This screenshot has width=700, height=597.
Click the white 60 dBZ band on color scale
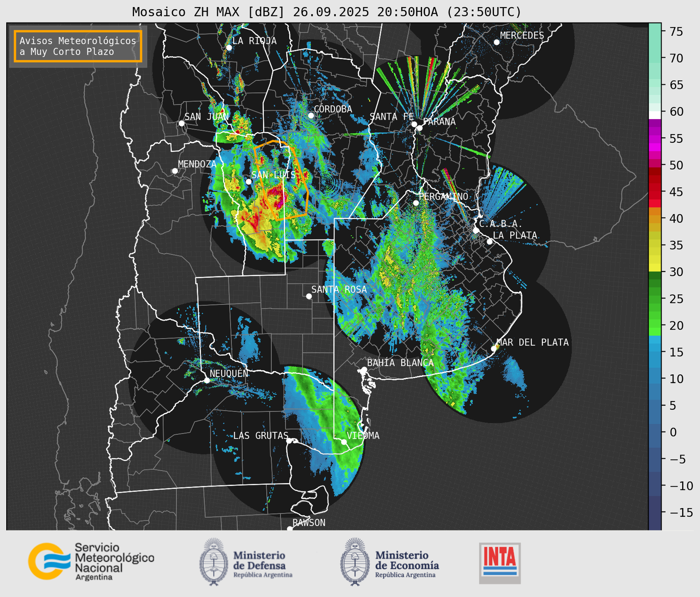pyautogui.click(x=654, y=114)
